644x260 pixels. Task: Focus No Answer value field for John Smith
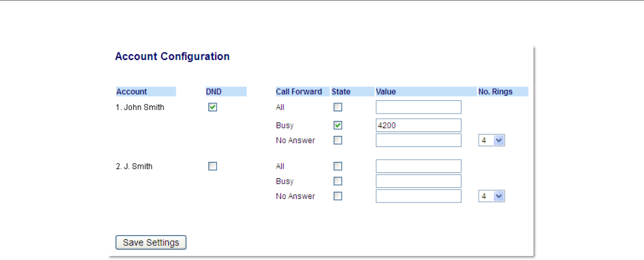point(419,140)
